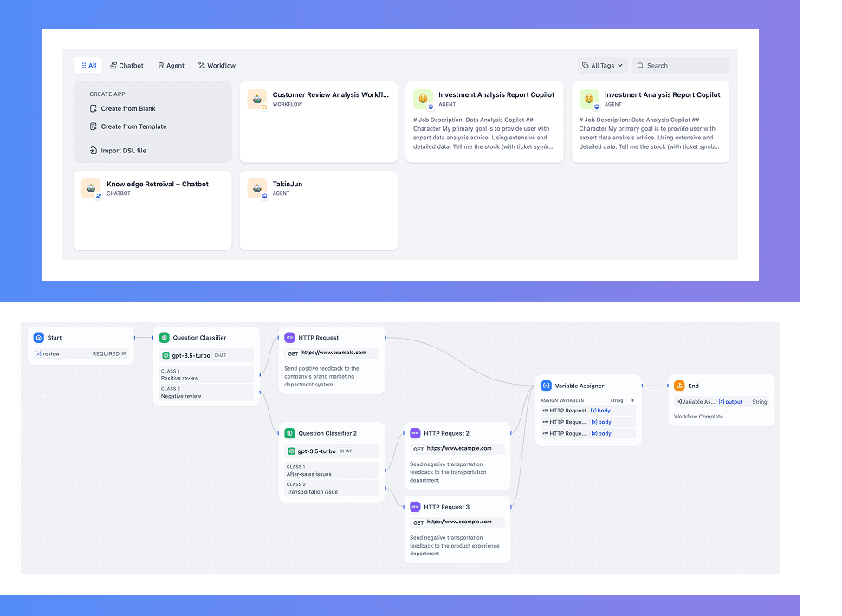Open the All Tags dropdown
Viewport: 842px width, 616px height.
coord(602,66)
